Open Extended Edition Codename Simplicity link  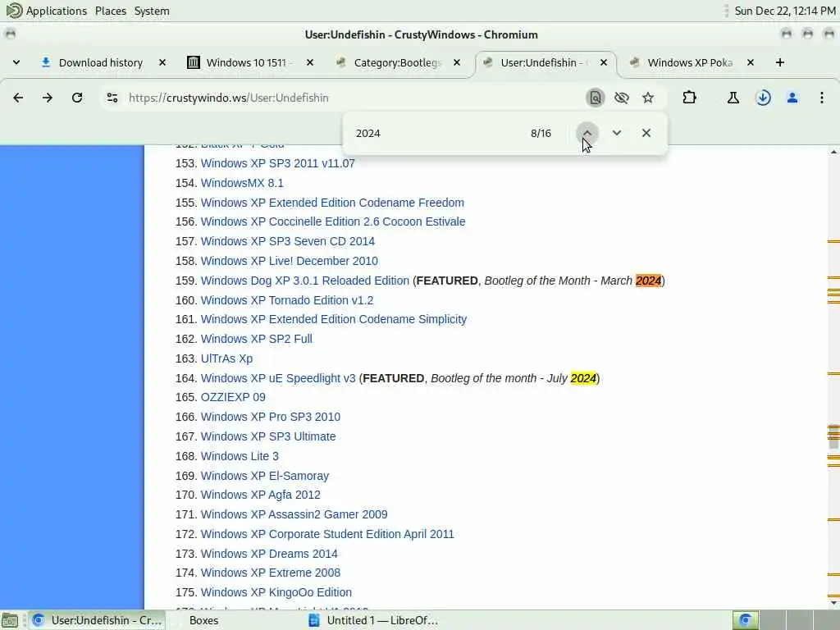pyautogui.click(x=334, y=319)
